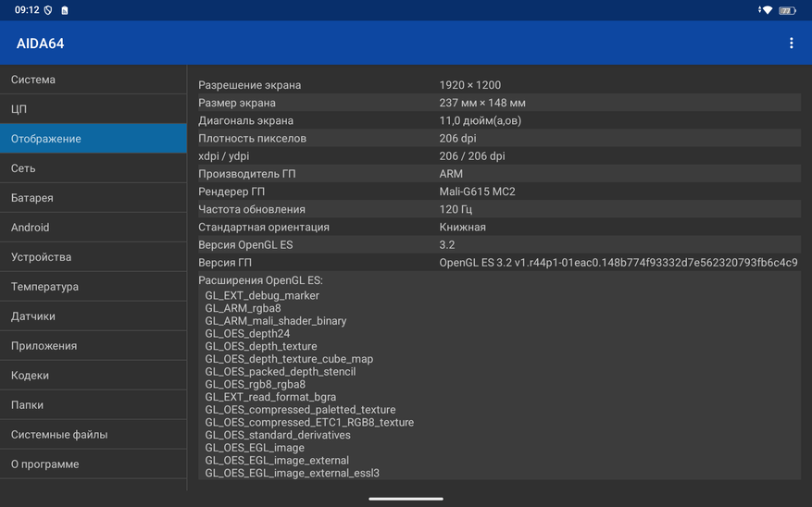Open the О программе page
812x507 pixels.
93,464
